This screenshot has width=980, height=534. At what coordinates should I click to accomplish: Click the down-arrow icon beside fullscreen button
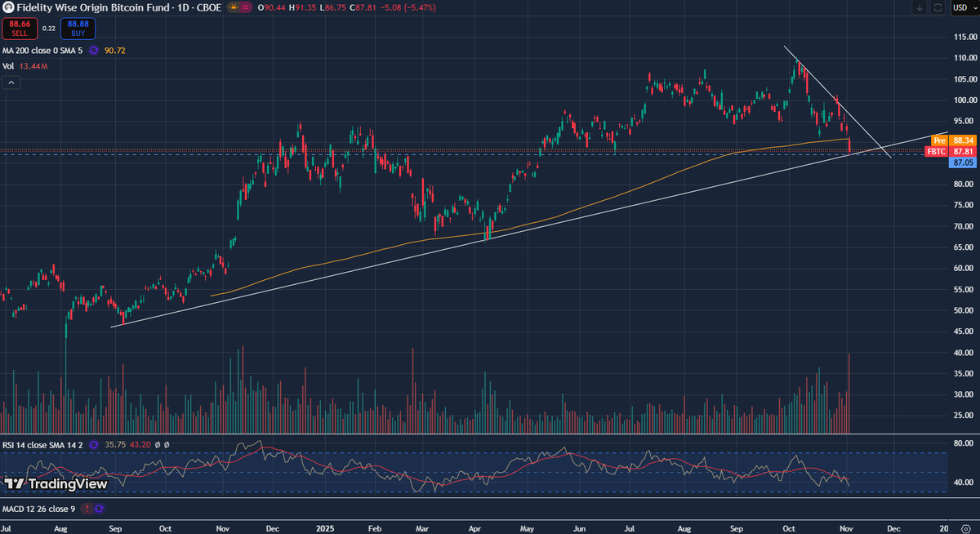(x=920, y=7)
